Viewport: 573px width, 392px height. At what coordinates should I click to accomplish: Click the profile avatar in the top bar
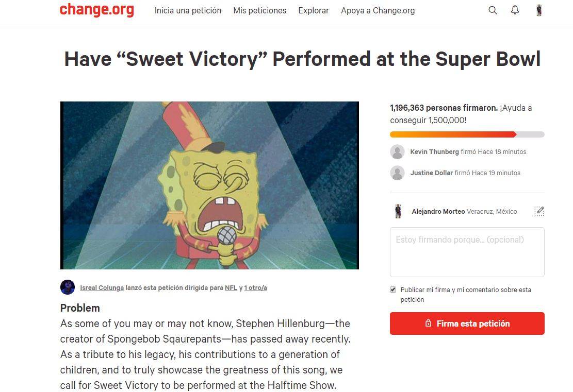point(539,10)
